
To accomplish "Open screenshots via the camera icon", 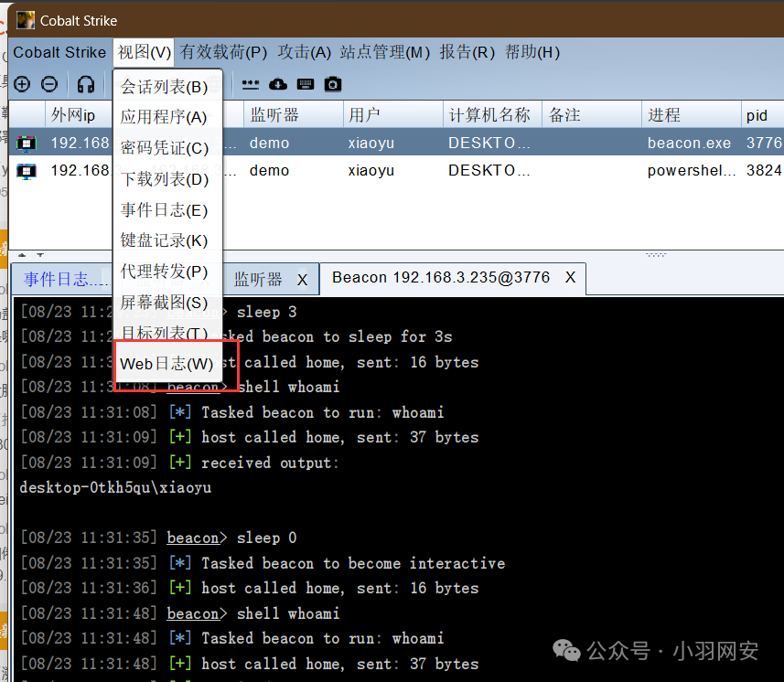I will pyautogui.click(x=333, y=84).
